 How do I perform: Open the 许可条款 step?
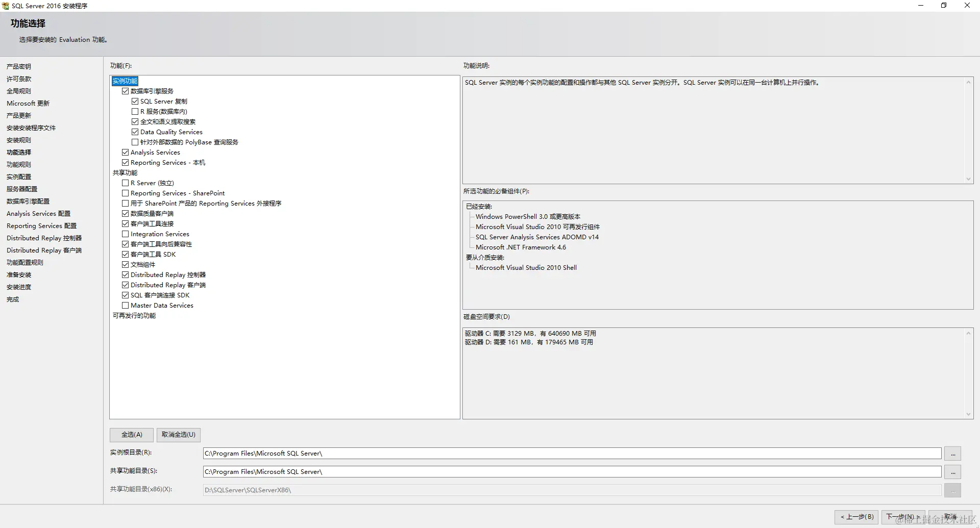point(19,79)
